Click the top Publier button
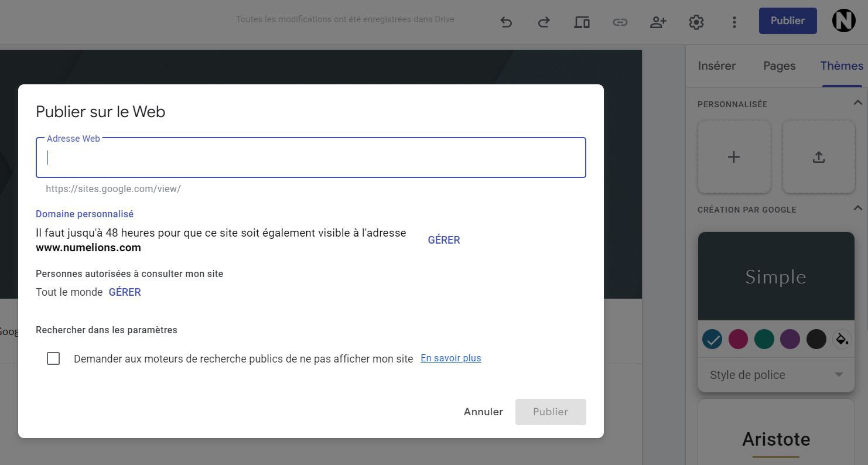This screenshot has height=465, width=868. [788, 20]
